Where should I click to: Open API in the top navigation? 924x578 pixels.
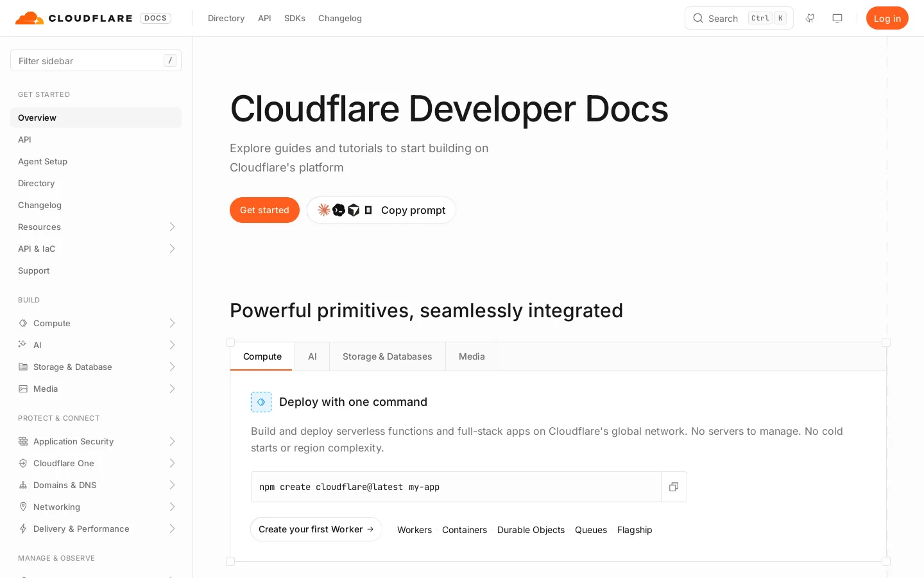(264, 18)
